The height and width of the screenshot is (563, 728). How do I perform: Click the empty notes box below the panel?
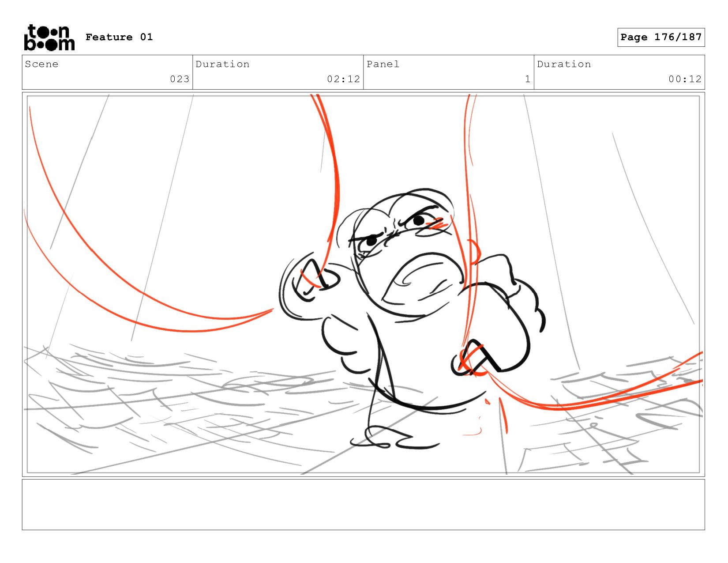coord(363,505)
